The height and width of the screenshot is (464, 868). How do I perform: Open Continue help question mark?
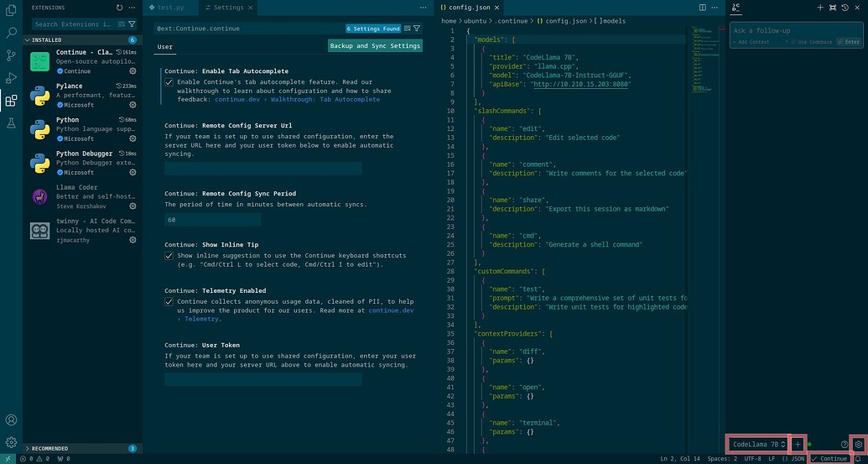(845, 444)
